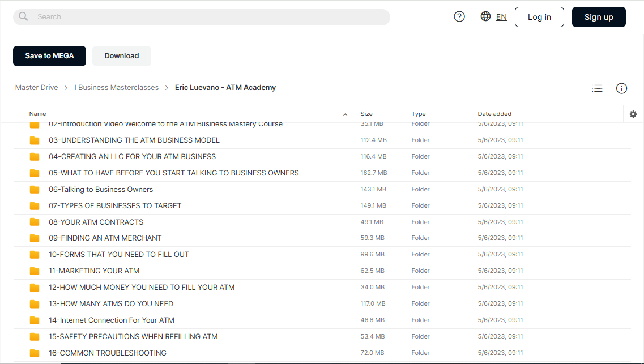Click folder icon for 13-HOW MANY ATMS
The height and width of the screenshot is (364, 644).
pyautogui.click(x=35, y=304)
